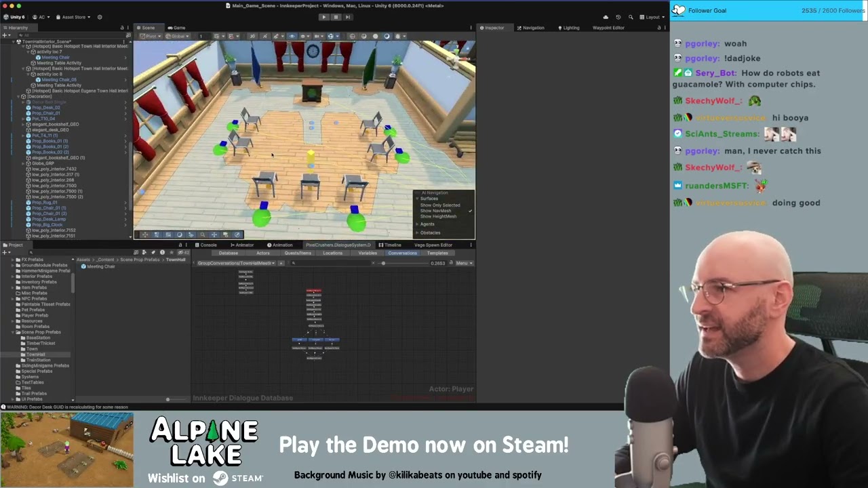
Task: Open the undo history icon
Action: point(618,17)
